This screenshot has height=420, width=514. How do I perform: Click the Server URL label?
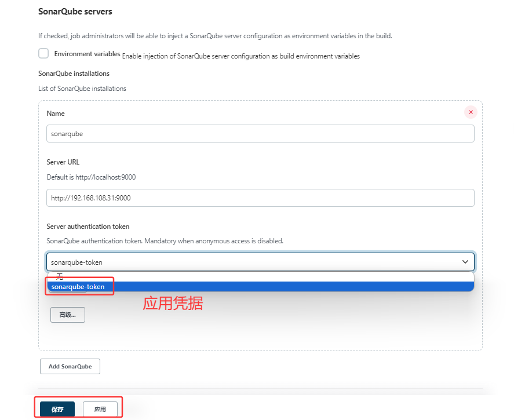point(63,162)
